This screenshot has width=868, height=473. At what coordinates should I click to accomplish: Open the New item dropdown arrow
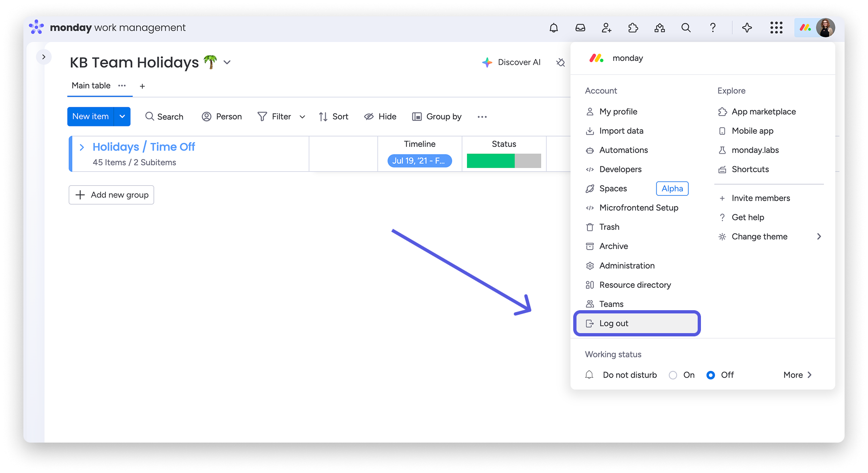[x=122, y=116]
